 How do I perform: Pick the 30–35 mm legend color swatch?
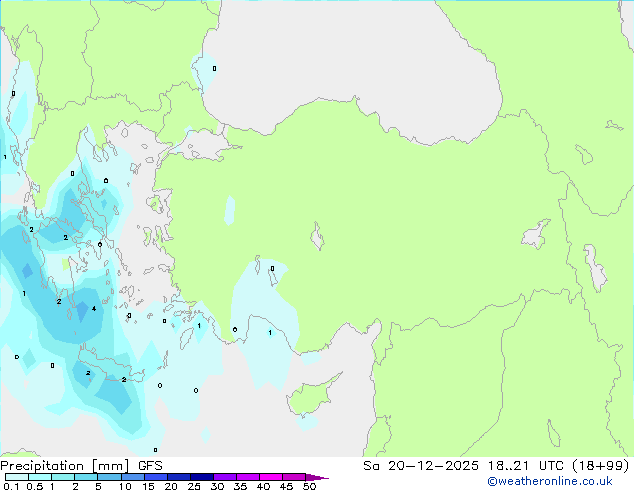point(224,477)
